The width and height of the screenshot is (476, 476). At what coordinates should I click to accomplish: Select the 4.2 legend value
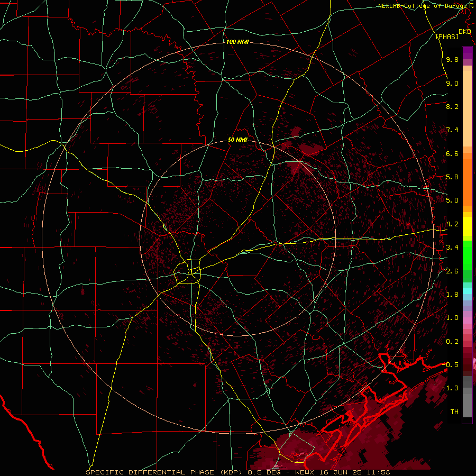click(x=452, y=224)
